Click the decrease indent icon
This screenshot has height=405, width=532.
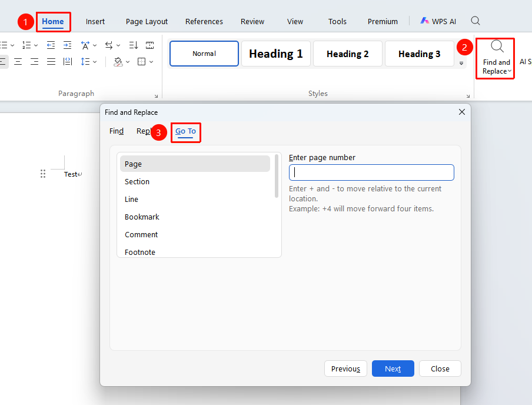[51, 45]
